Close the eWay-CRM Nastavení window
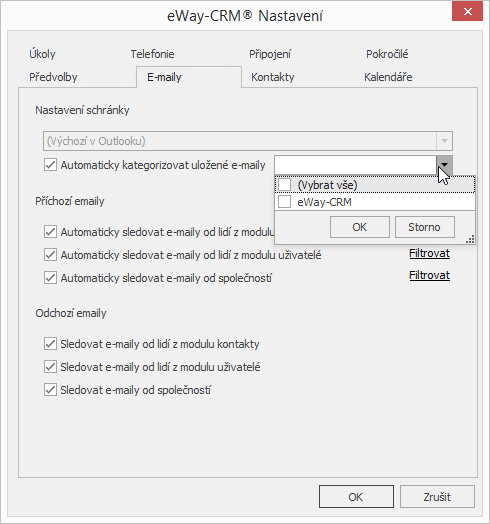The width and height of the screenshot is (490, 524). [x=467, y=12]
